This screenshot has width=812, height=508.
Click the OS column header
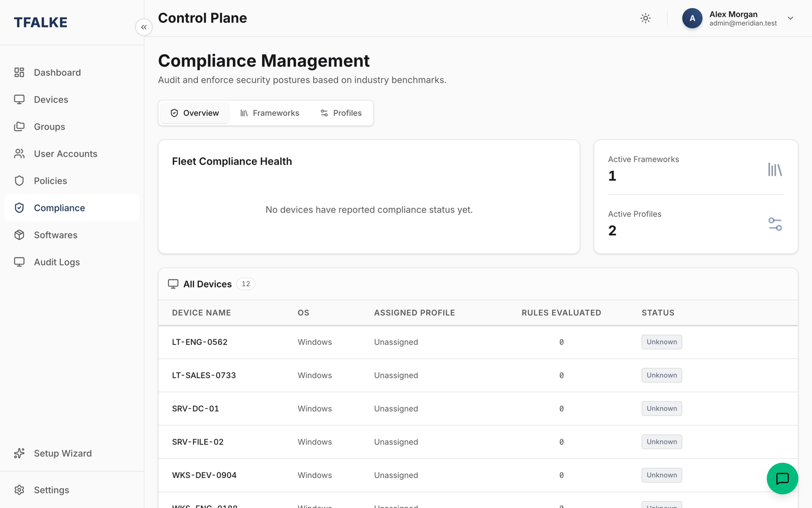click(303, 313)
